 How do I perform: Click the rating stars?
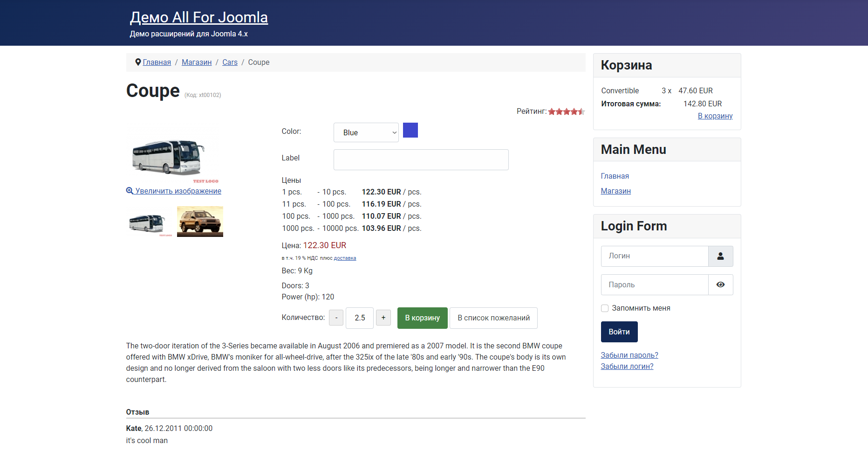567,111
